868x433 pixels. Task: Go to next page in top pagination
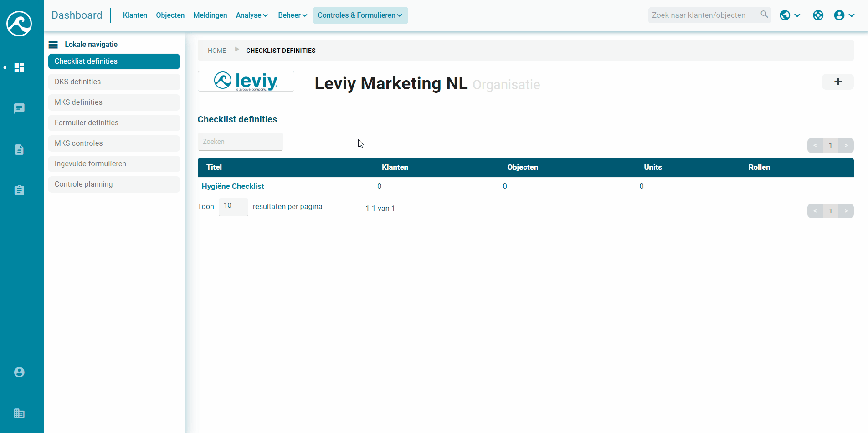click(x=846, y=146)
